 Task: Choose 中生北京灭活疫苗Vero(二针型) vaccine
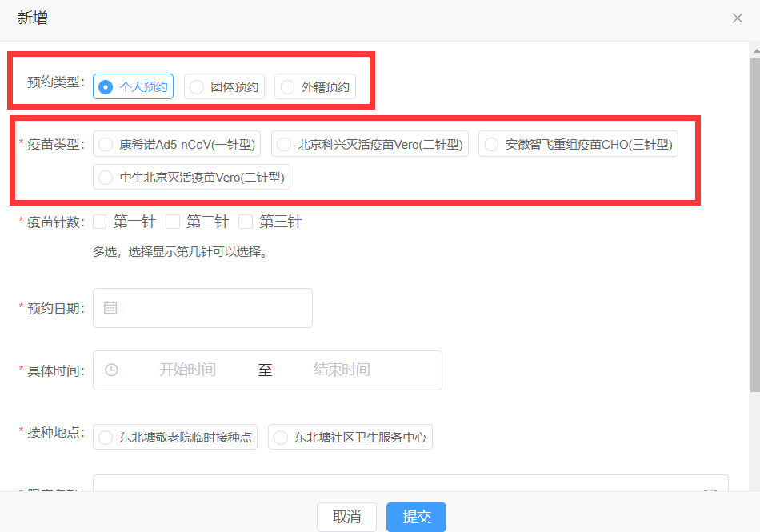[191, 177]
